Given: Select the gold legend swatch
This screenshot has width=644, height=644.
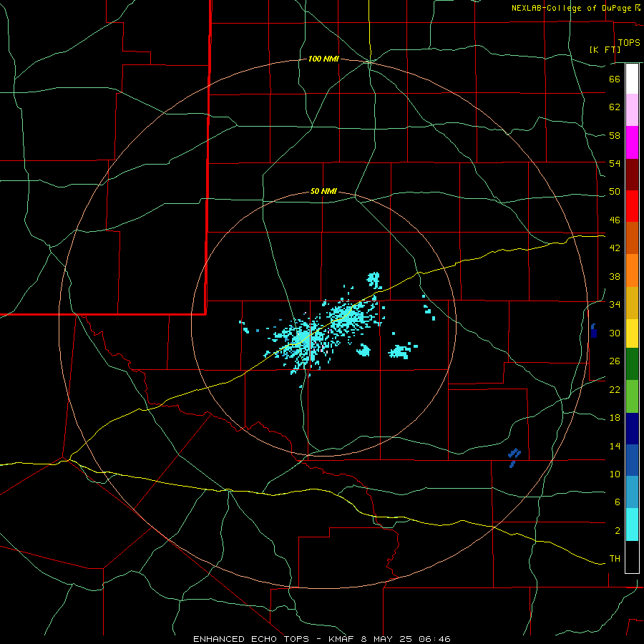Looking at the screenshot, I should tap(632, 303).
